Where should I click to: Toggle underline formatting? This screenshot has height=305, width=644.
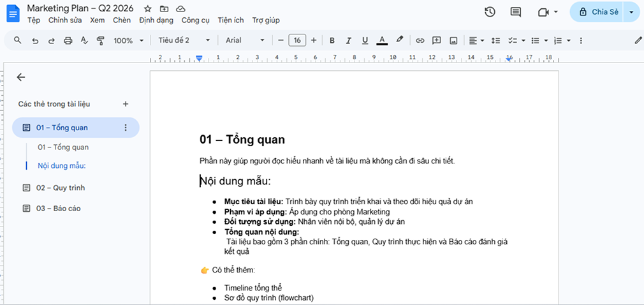[x=365, y=40]
